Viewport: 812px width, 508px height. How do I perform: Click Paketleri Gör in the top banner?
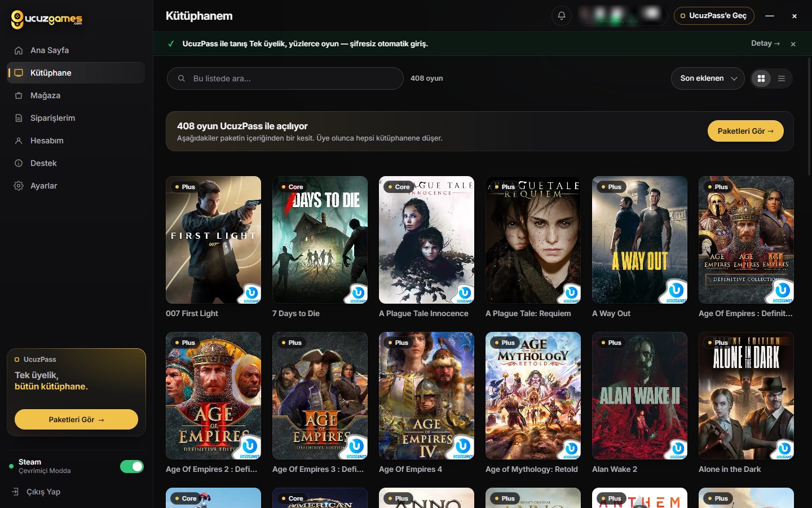[745, 131]
